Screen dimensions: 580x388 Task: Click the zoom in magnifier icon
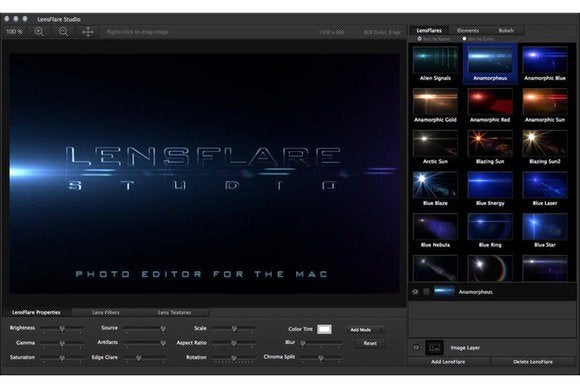point(39,32)
